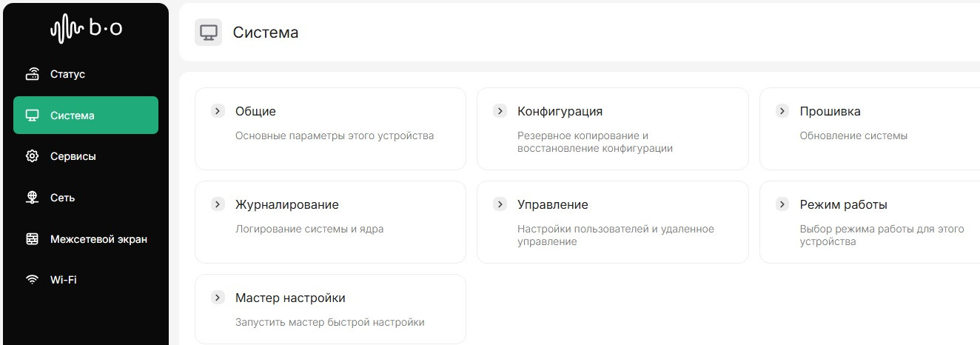Click the Сеть globe icon
The image size is (980, 345).
pos(33,198)
